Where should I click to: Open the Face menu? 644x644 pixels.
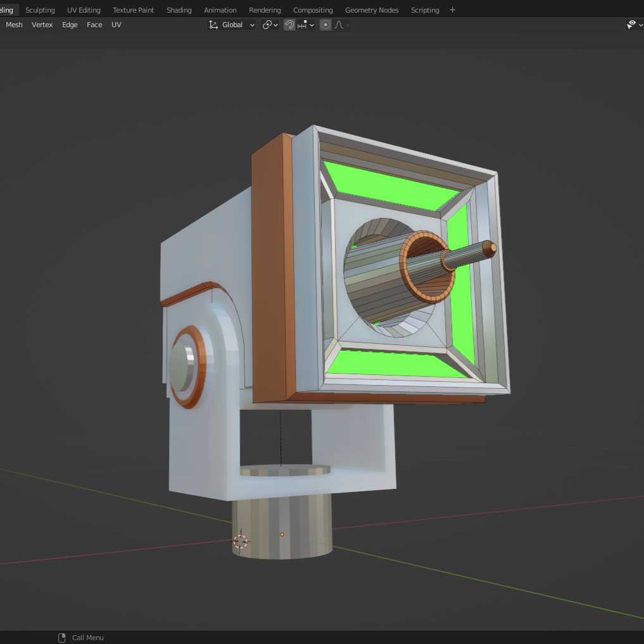94,25
